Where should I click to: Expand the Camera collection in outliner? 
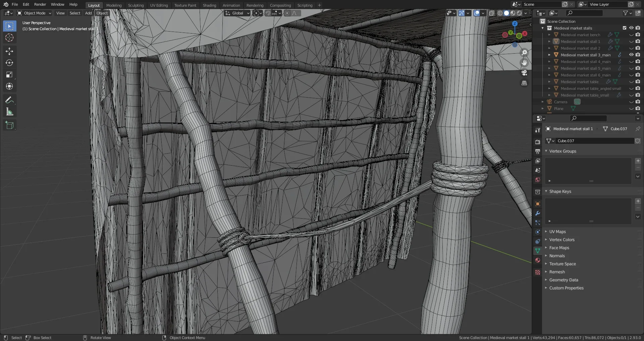pos(543,102)
